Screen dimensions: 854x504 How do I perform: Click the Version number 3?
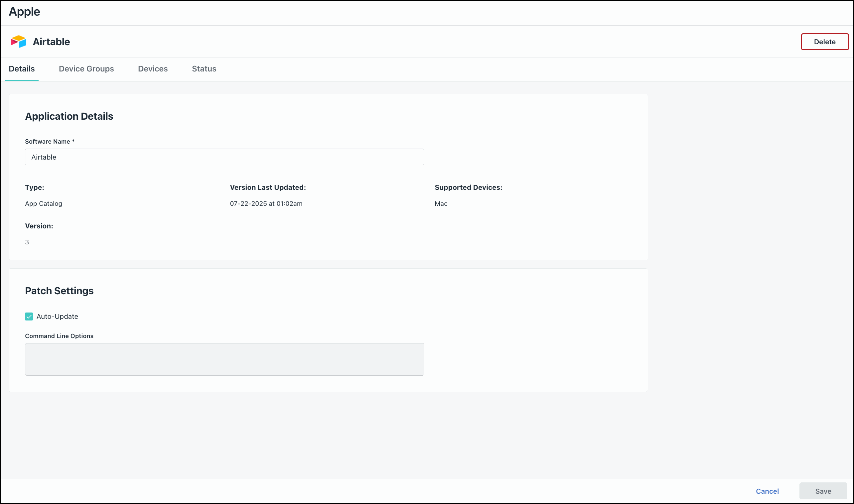27,242
